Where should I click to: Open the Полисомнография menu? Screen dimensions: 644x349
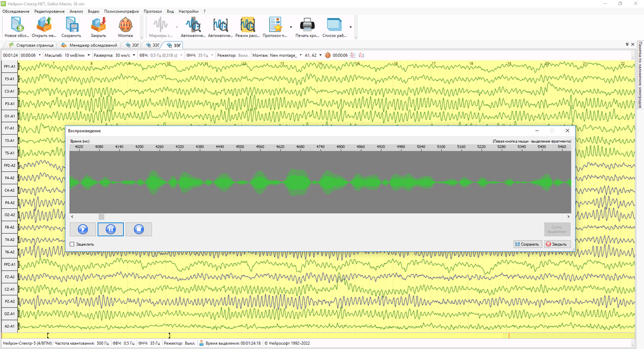pyautogui.click(x=121, y=11)
